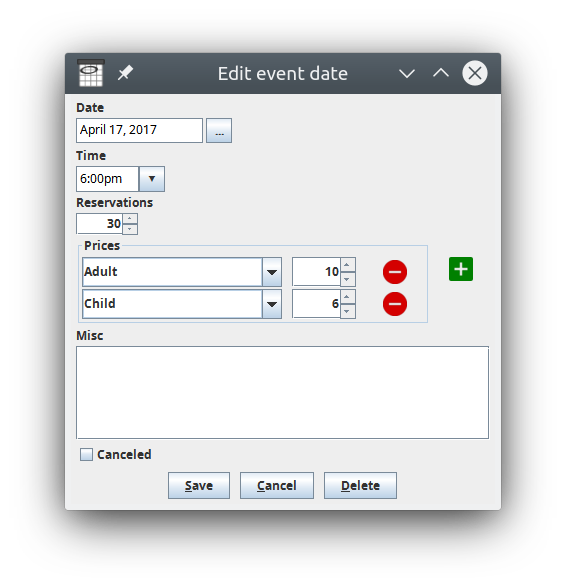Close the Edit event date dialog
The image size is (566, 587).
[x=475, y=73]
